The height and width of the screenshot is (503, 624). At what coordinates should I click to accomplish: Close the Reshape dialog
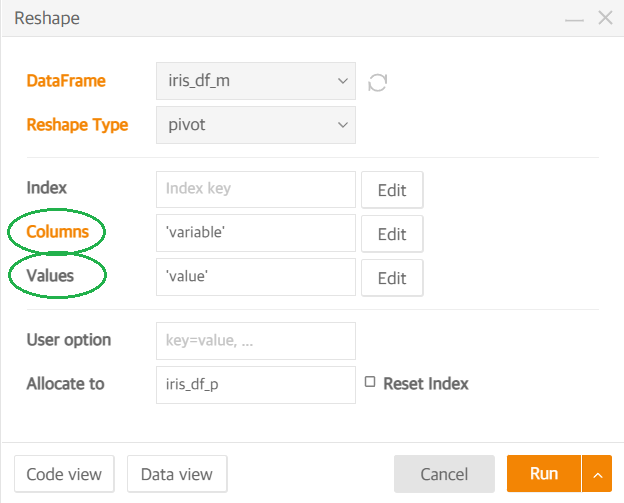pyautogui.click(x=605, y=18)
